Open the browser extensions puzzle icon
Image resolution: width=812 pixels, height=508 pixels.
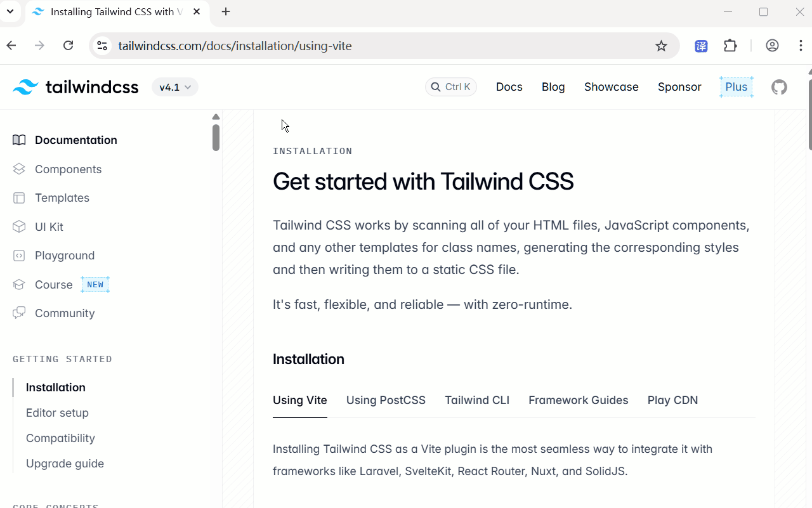click(x=730, y=46)
